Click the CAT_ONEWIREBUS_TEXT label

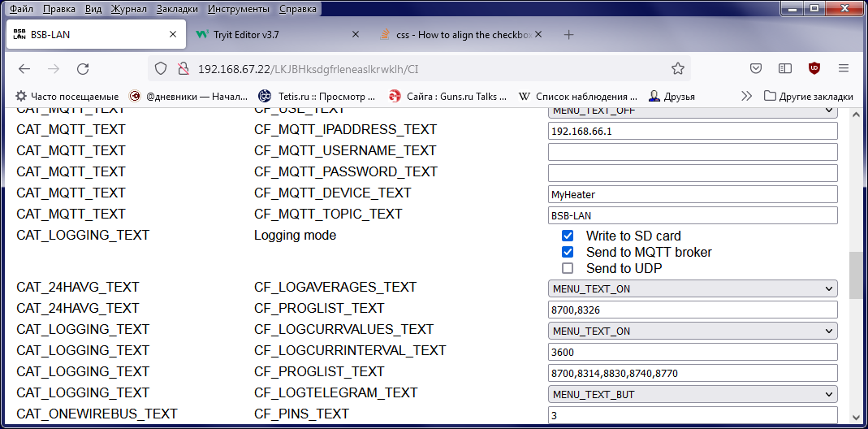[x=97, y=414]
